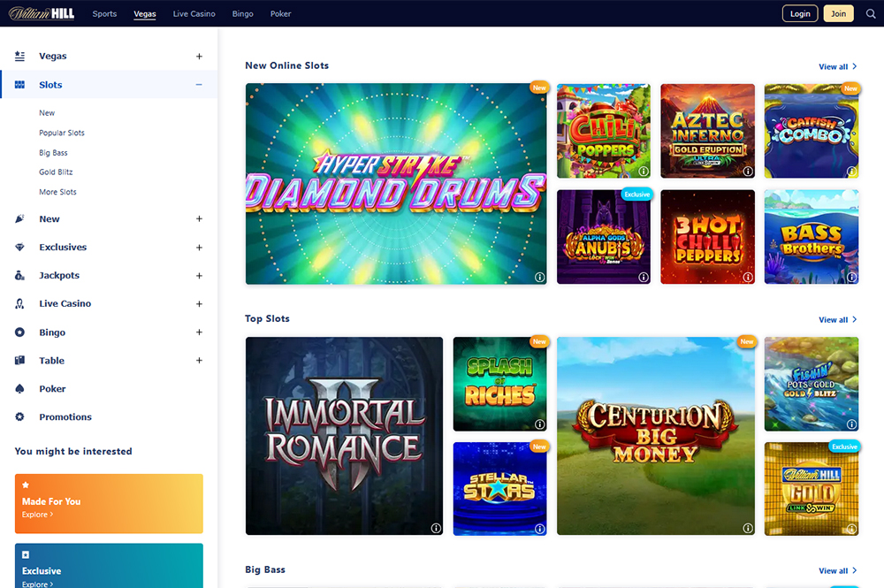
Task: Open info icon on Centurion Big Money tile
Action: click(748, 528)
